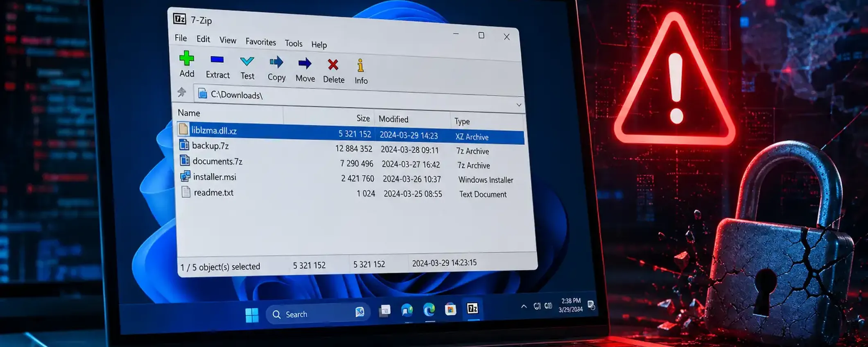Viewport: 868px width, 347px height.
Task: Click size value 2 421 760
Action: click(x=357, y=179)
